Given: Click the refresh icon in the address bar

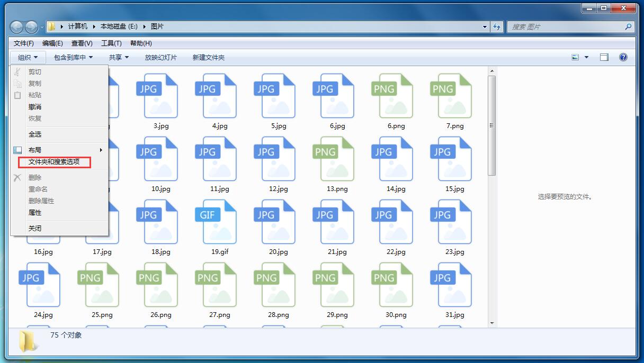Looking at the screenshot, I should pyautogui.click(x=497, y=26).
